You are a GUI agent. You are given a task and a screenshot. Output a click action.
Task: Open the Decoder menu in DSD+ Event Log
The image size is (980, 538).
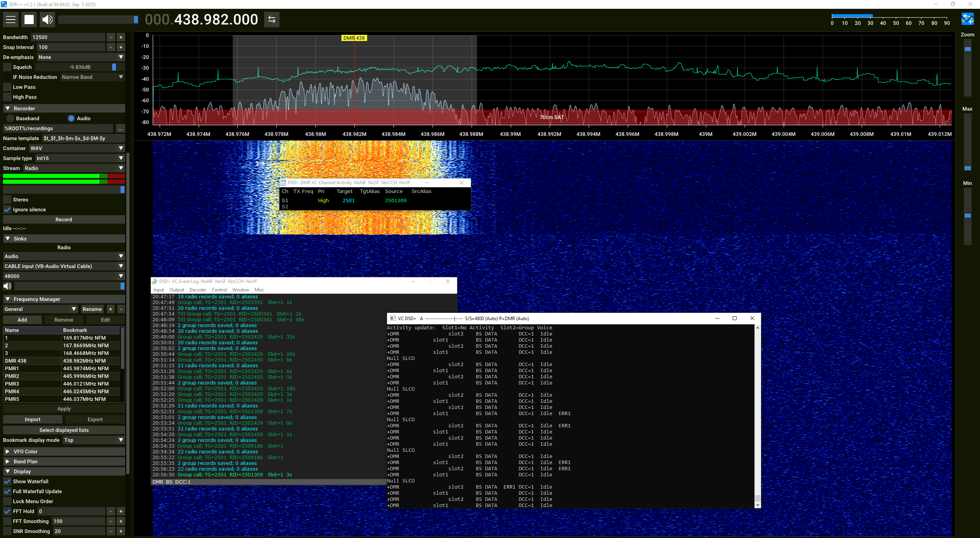point(198,290)
